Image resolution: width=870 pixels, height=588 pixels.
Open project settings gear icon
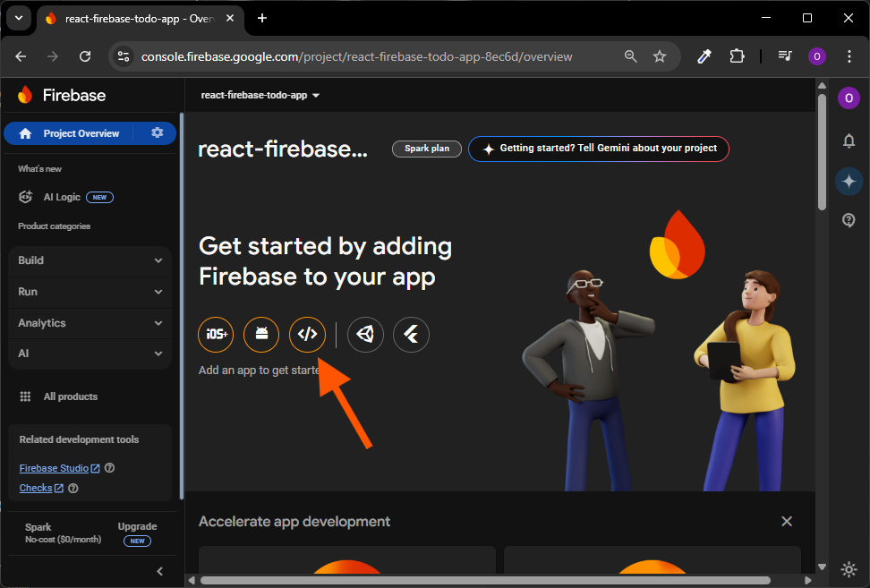(x=157, y=133)
